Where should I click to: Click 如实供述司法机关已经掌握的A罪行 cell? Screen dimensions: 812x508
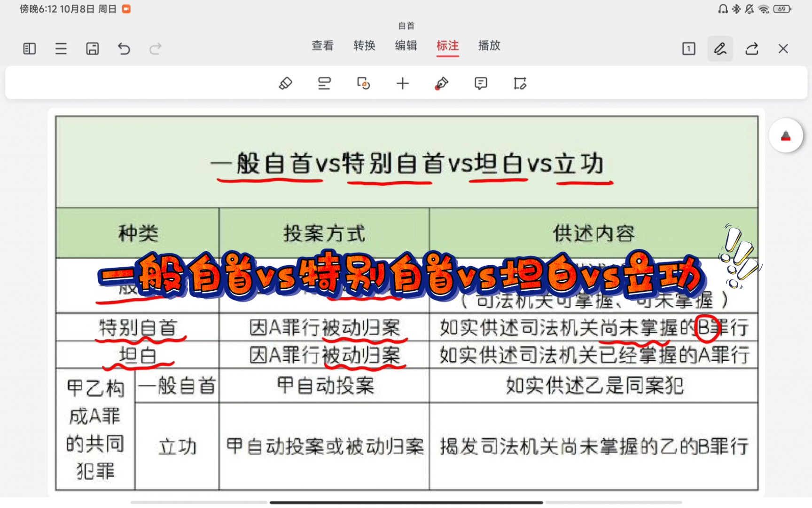click(x=594, y=355)
